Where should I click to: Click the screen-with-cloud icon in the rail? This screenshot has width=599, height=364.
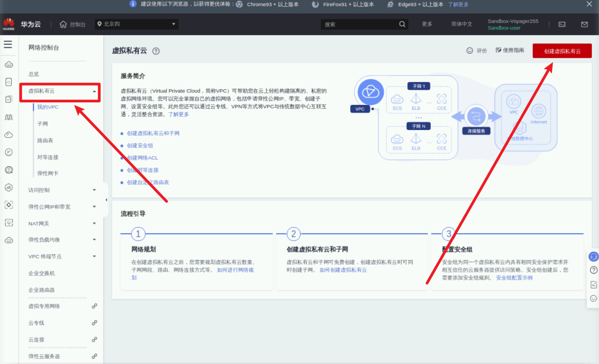point(8,222)
